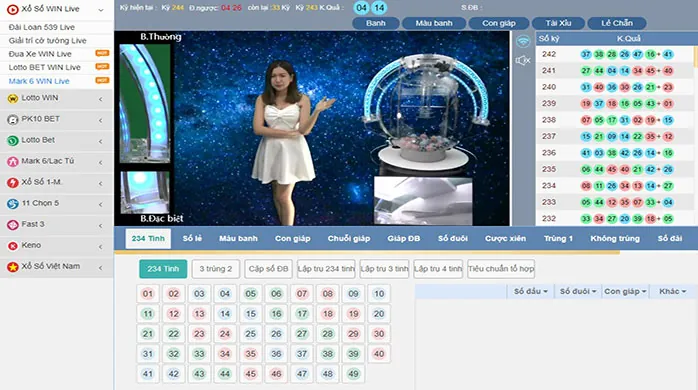Click the Con giáp results button
The image size is (698, 390).
pos(499,23)
